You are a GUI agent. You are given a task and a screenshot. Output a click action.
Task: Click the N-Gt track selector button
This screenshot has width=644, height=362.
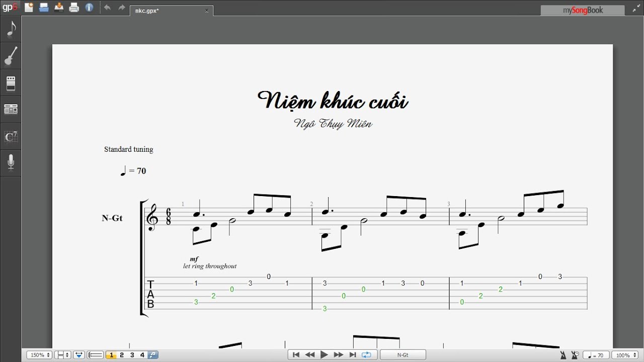coord(403,355)
